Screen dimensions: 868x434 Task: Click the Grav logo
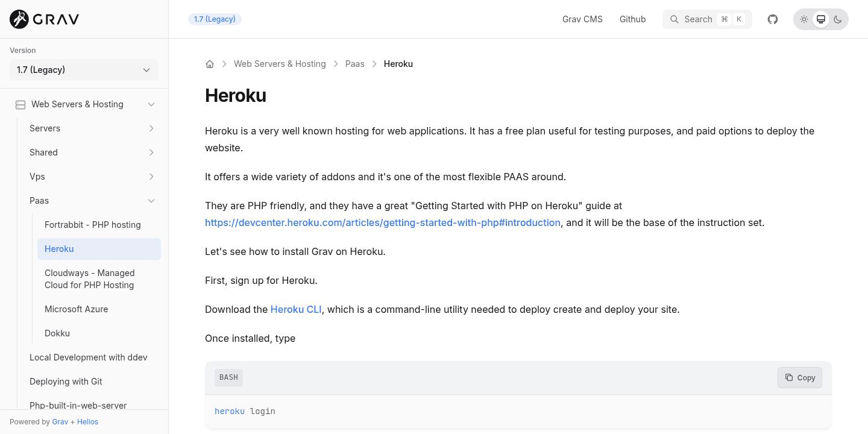[x=45, y=19]
